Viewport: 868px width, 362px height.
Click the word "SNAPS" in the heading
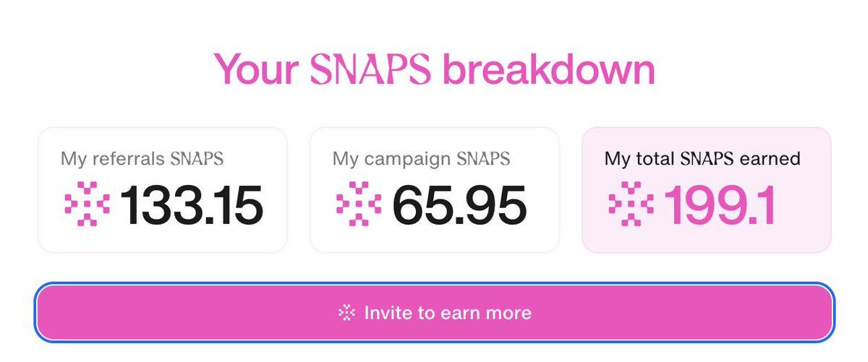(x=370, y=69)
